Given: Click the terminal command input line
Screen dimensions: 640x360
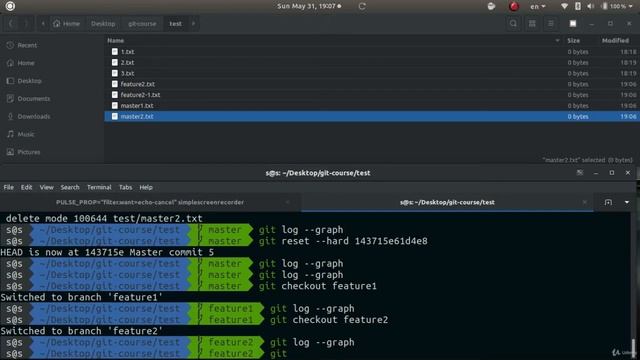Looking at the screenshot, I should point(316,353).
